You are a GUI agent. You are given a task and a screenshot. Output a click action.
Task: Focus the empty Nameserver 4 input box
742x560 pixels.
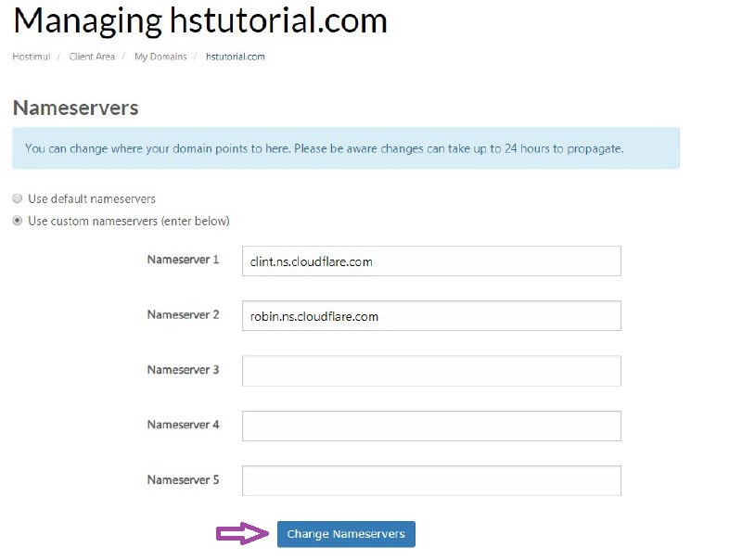click(431, 426)
